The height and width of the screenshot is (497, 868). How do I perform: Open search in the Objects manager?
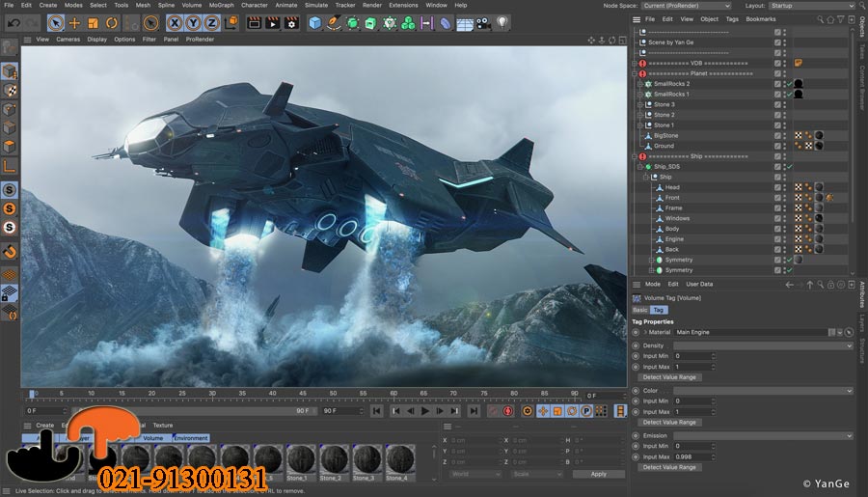820,19
